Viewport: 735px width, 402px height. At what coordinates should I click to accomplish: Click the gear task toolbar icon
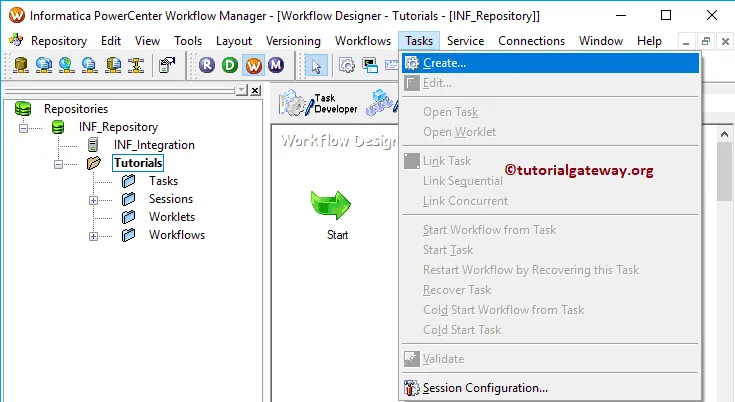pyautogui.click(x=347, y=66)
